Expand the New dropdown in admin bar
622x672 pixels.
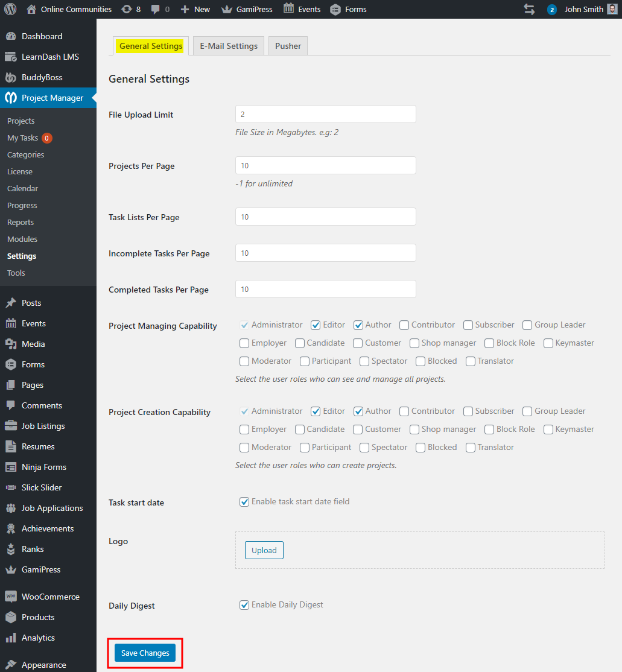tap(194, 9)
